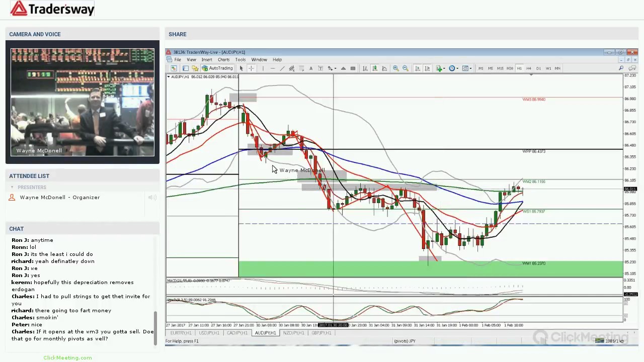
Task: Collapse the Presenters group
Action: [x=12, y=188]
